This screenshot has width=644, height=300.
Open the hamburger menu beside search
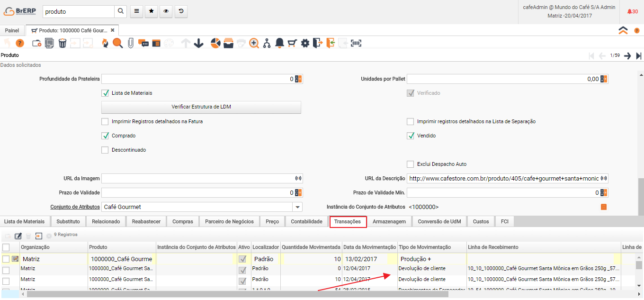(x=136, y=11)
